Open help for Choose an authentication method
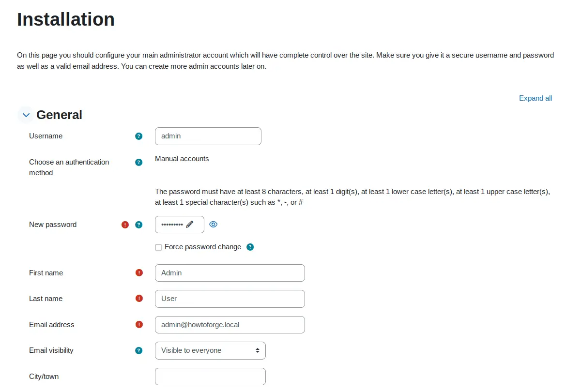The image size is (581, 392). (x=139, y=162)
